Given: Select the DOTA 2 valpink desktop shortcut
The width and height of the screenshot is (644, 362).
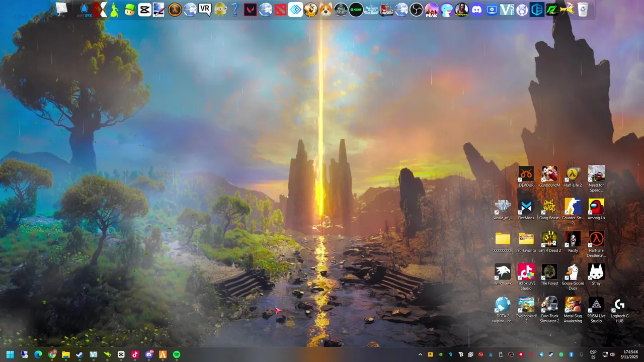Looking at the screenshot, I should click(503, 310).
